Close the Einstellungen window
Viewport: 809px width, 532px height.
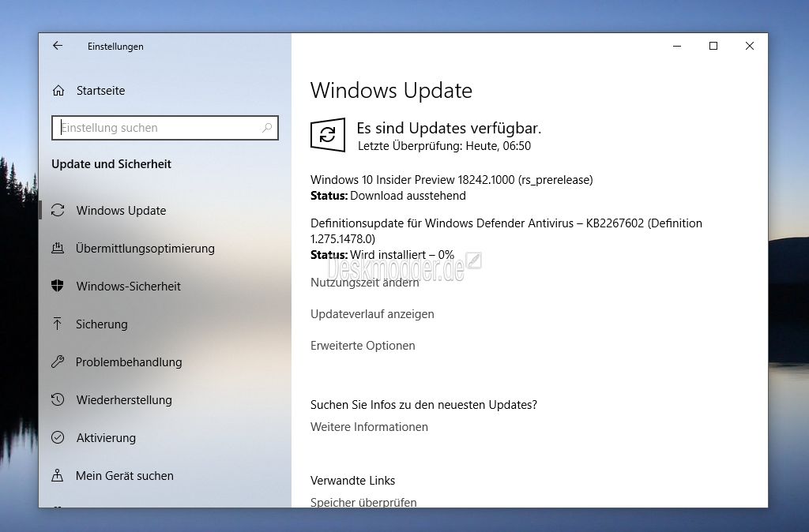coord(749,46)
